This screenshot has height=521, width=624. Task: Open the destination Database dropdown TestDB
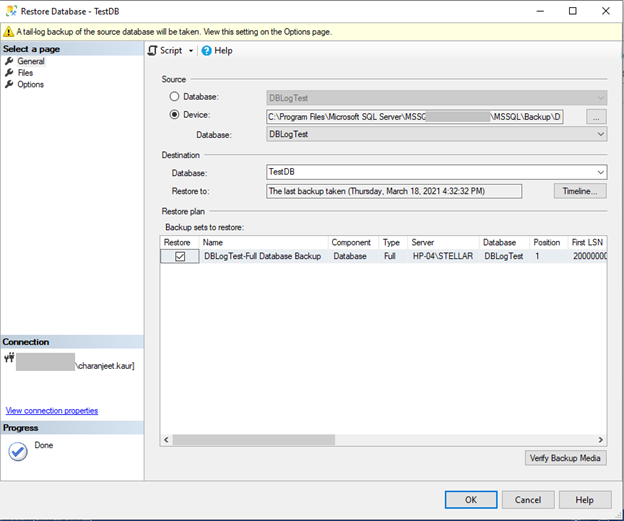click(x=599, y=172)
